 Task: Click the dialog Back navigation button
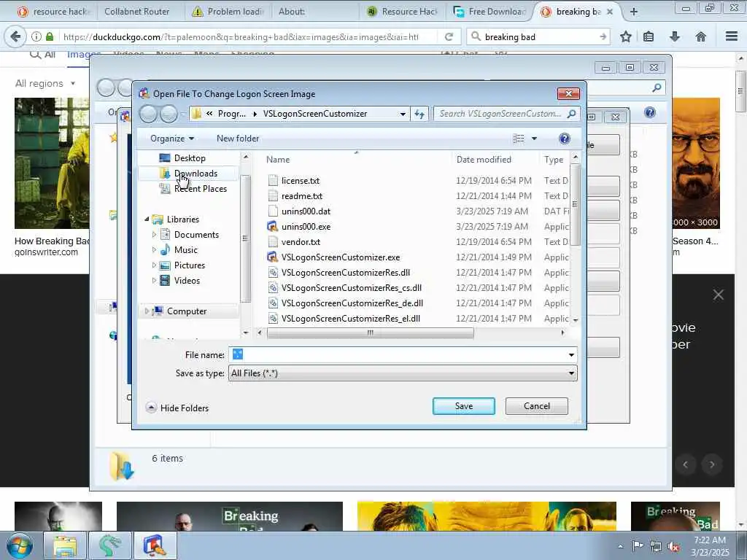[x=149, y=114]
